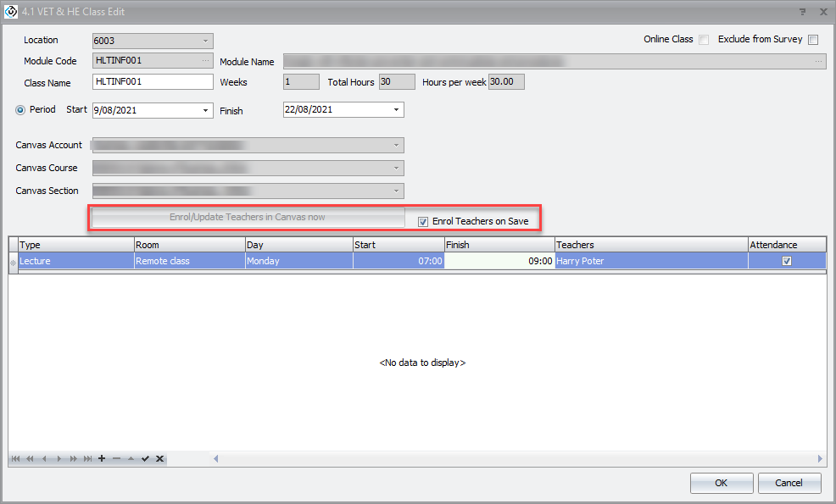Click the X icon to cancel the edit

159,458
